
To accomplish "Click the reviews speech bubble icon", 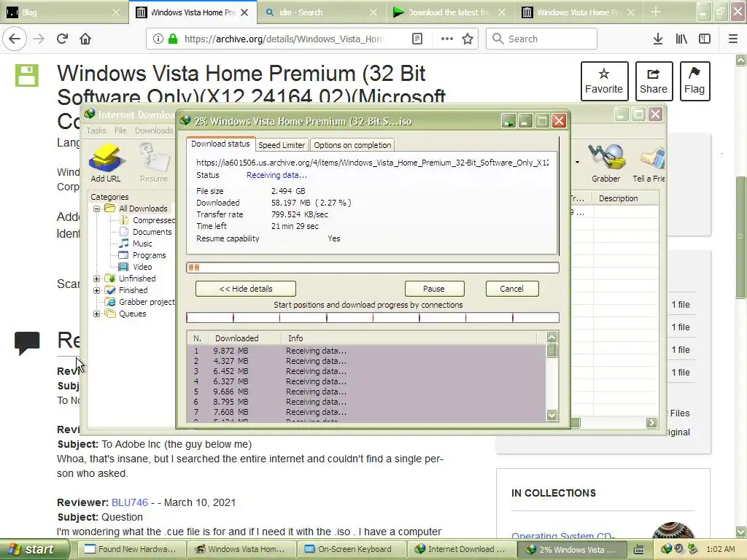I will 27,343.
